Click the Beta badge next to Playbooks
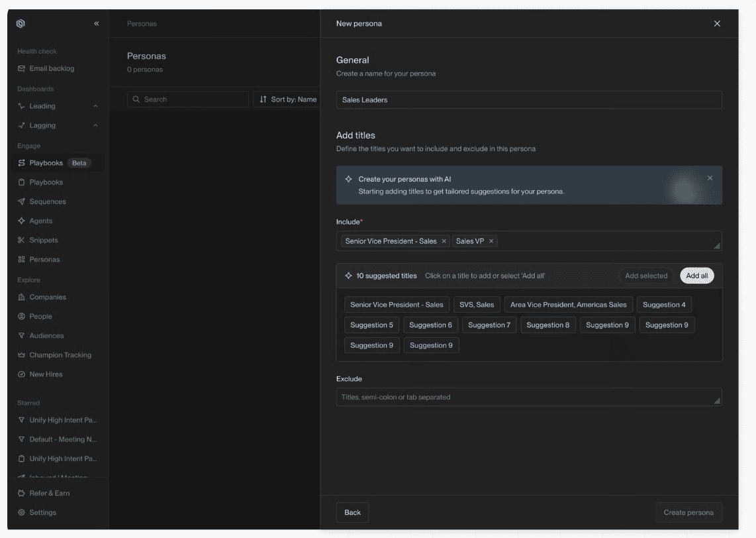 point(79,163)
